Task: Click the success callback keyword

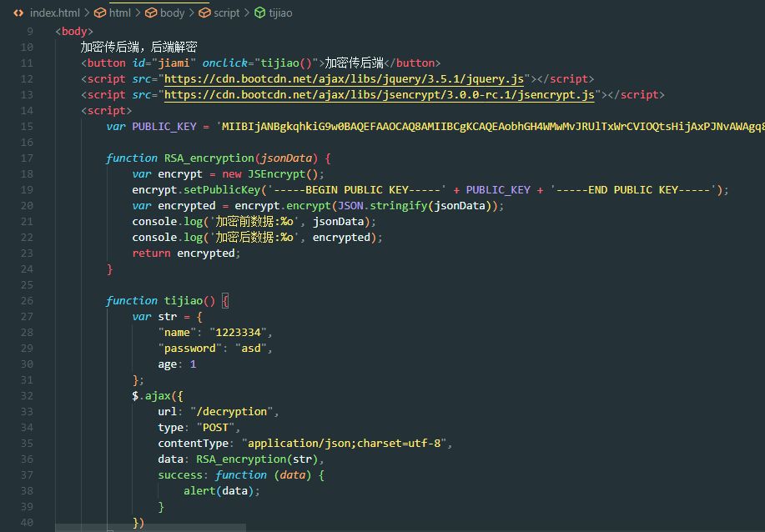Action: tap(179, 475)
